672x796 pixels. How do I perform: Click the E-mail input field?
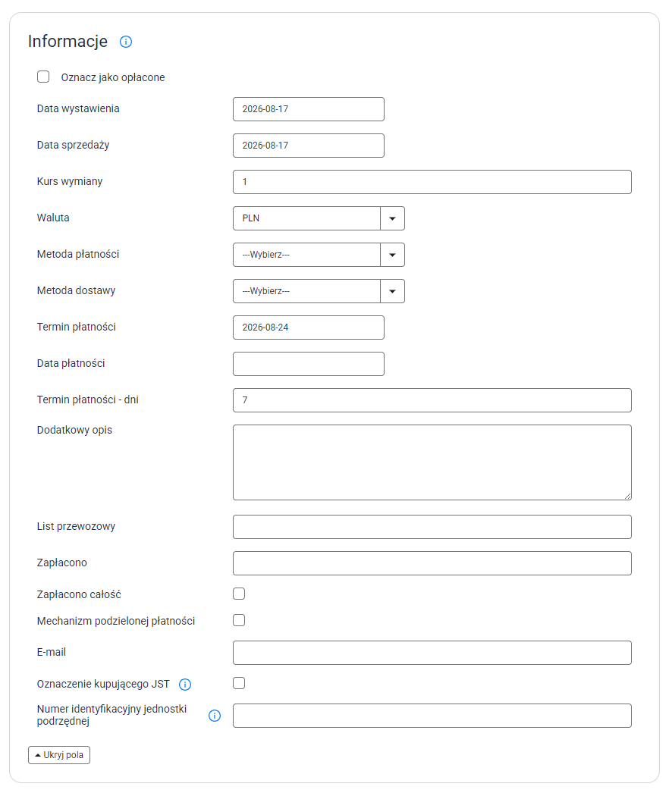(432, 653)
